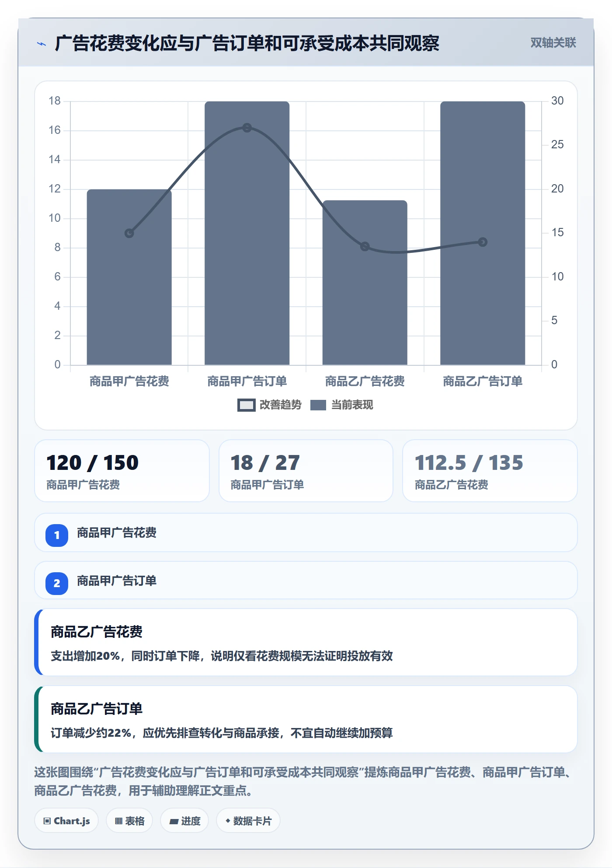
Task: Click the 30 tick label on the right axis
Action: (x=557, y=101)
